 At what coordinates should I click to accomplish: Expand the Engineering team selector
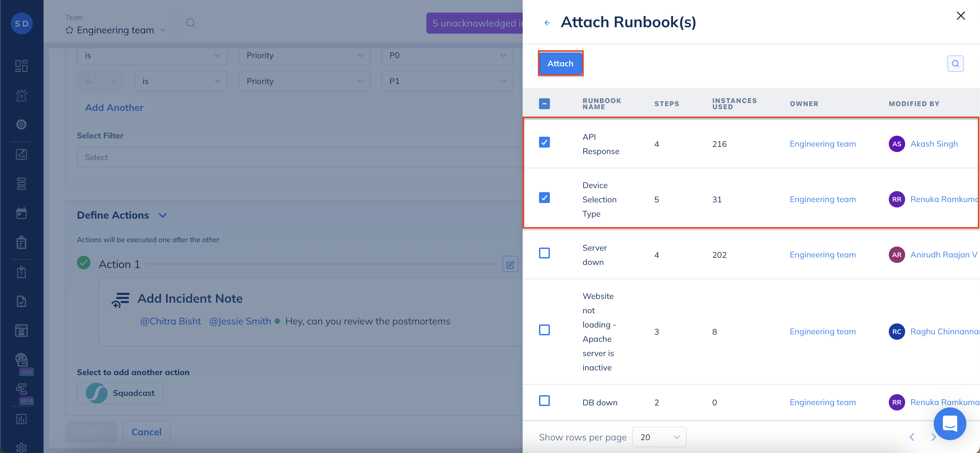[x=116, y=30]
